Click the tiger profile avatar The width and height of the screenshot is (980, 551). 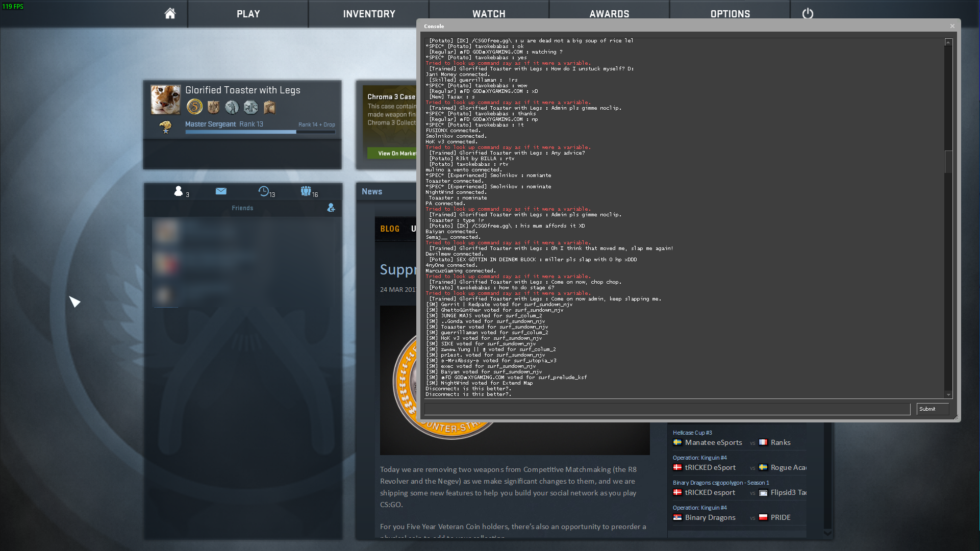pos(165,99)
